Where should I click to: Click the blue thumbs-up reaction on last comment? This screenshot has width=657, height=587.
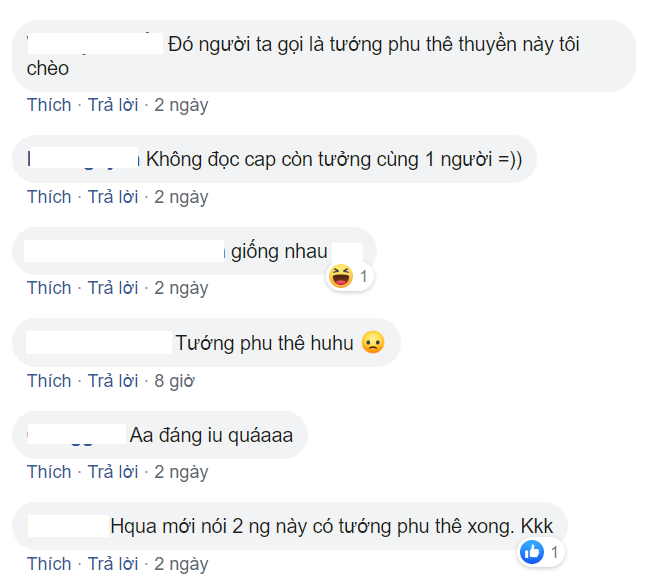click(532, 552)
